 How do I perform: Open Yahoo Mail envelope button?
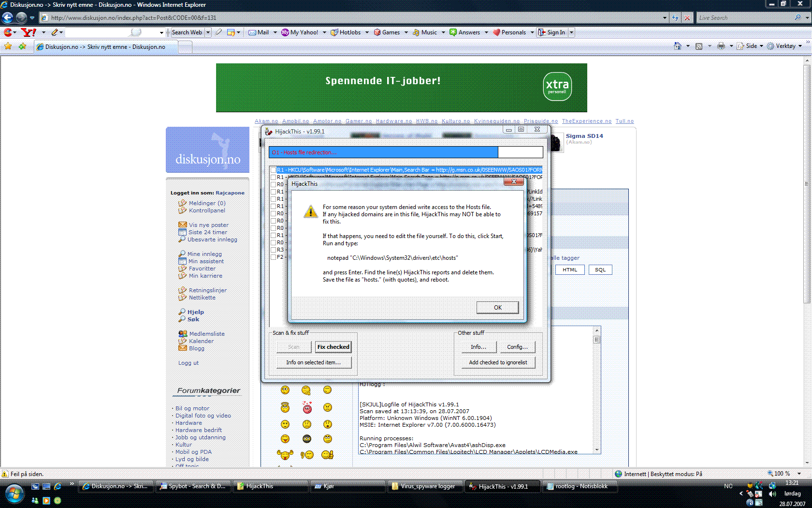click(259, 32)
